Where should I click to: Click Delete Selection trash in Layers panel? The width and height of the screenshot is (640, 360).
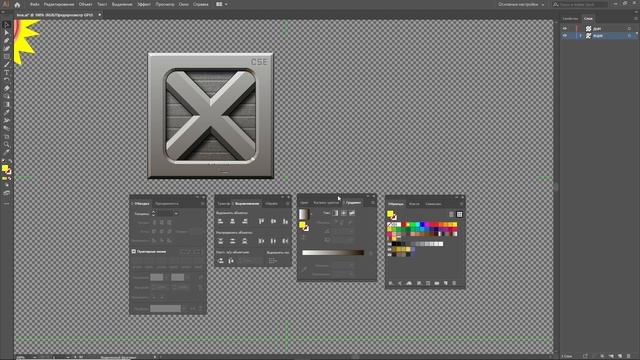click(x=629, y=356)
